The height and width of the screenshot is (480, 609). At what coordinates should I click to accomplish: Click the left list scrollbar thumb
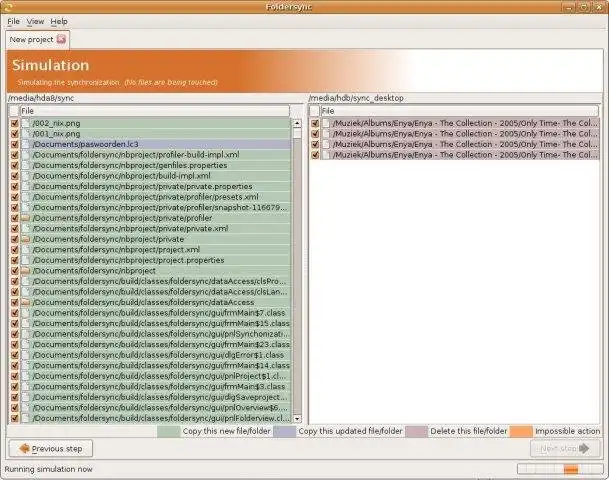297,134
